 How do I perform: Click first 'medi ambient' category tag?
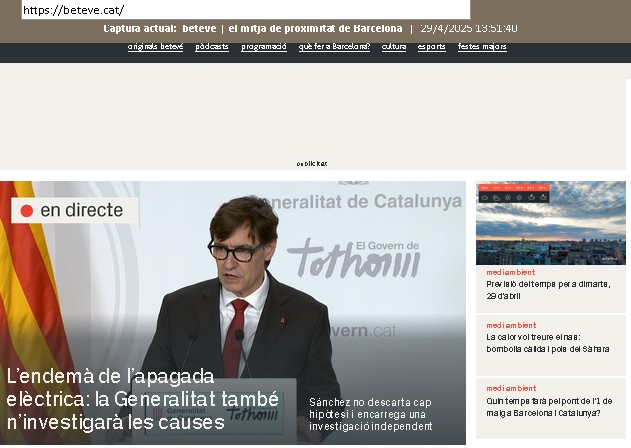pyautogui.click(x=510, y=272)
